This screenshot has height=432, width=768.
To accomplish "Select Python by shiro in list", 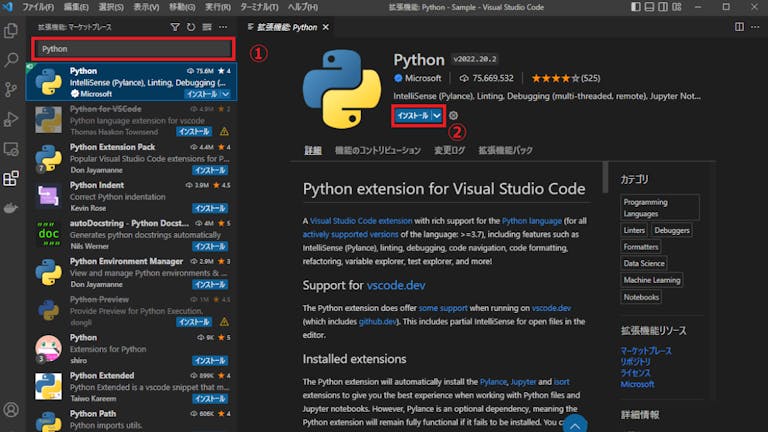I will [x=132, y=349].
